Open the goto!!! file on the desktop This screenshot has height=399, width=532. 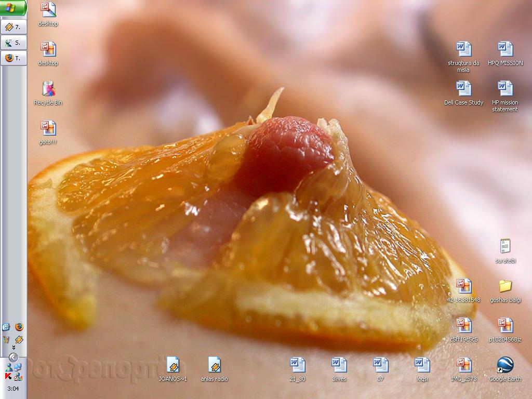(48, 126)
